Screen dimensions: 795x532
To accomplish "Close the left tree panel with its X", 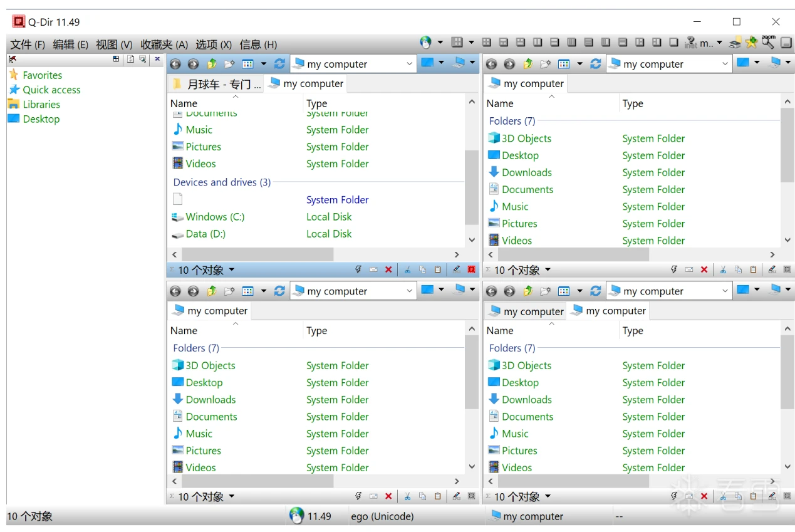I will (157, 59).
